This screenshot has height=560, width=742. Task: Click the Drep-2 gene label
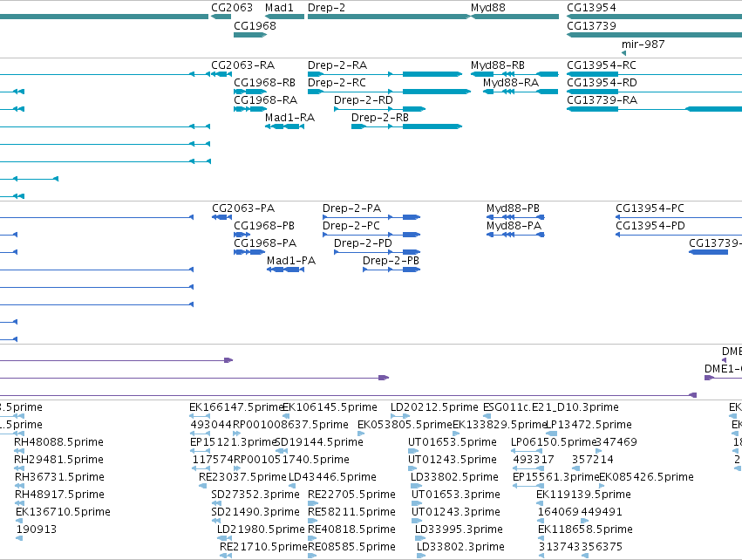[326, 8]
